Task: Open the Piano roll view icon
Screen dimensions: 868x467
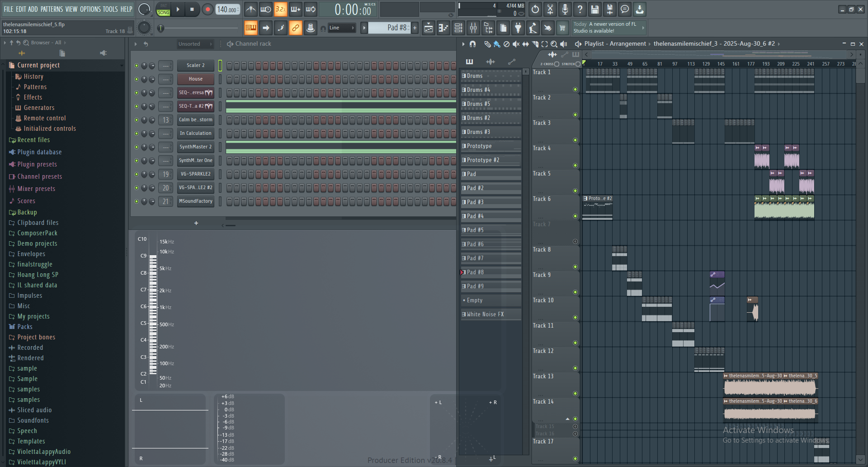Action: point(443,28)
